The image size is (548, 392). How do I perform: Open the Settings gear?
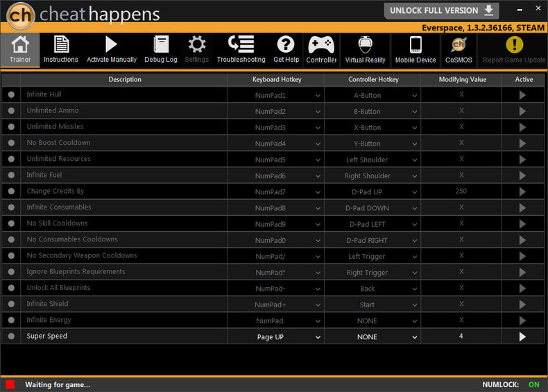(x=197, y=50)
